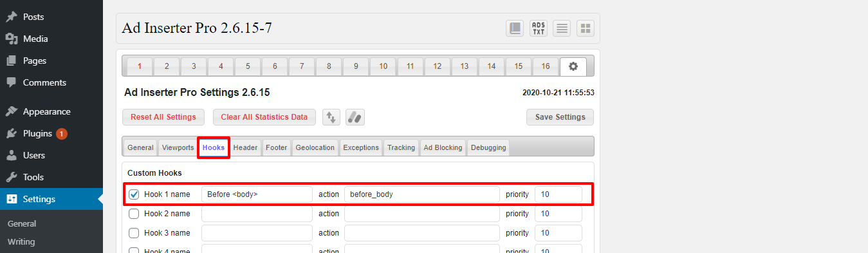
Task: Click the import/export arrows icon
Action: point(331,117)
